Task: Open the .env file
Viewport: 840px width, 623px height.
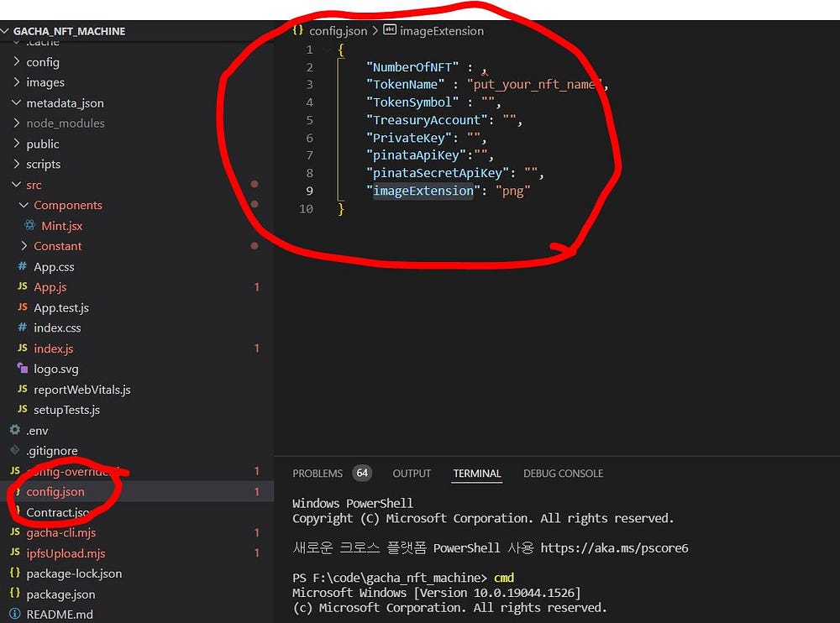Action: point(37,431)
